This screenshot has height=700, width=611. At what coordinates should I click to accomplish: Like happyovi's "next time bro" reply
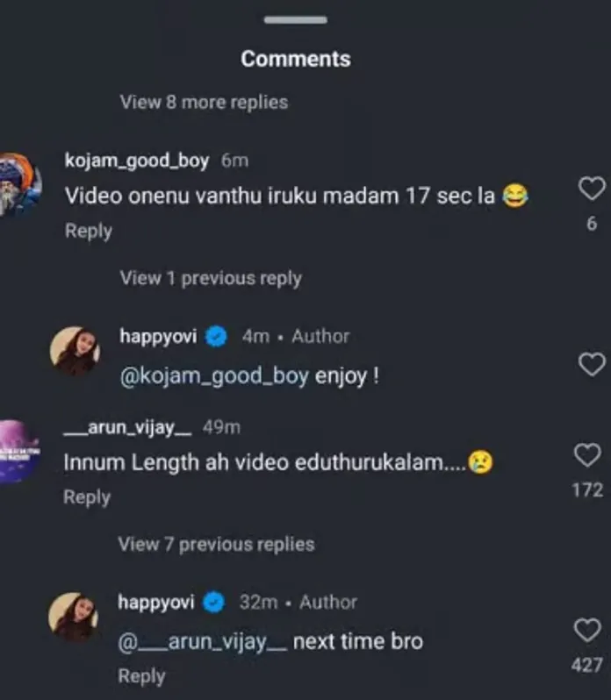[586, 630]
